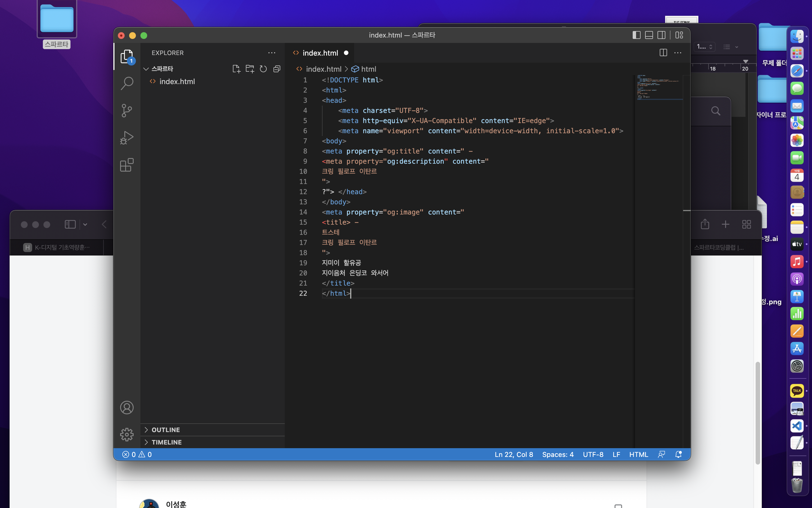
Task: Split the editor to the right
Action: coord(663,53)
